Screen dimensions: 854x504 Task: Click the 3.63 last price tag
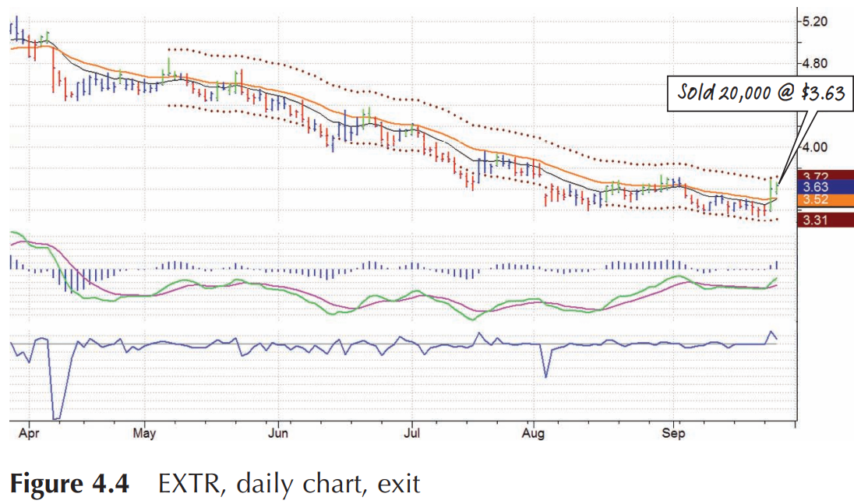click(825, 187)
